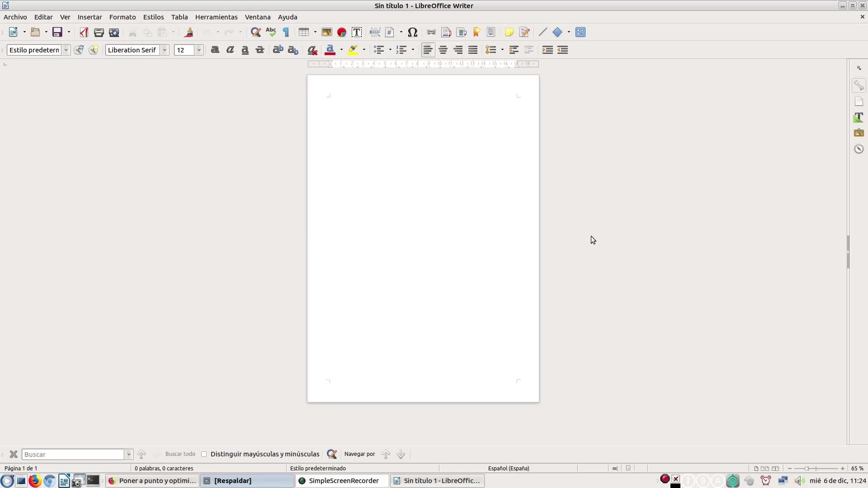Click the Insert Image toolbar icon
Screen dimensions: 868x488
pyautogui.click(x=326, y=32)
